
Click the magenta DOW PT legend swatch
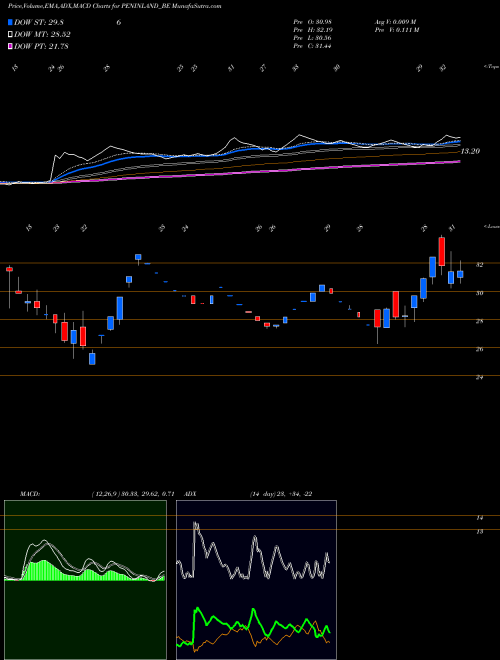click(10, 46)
